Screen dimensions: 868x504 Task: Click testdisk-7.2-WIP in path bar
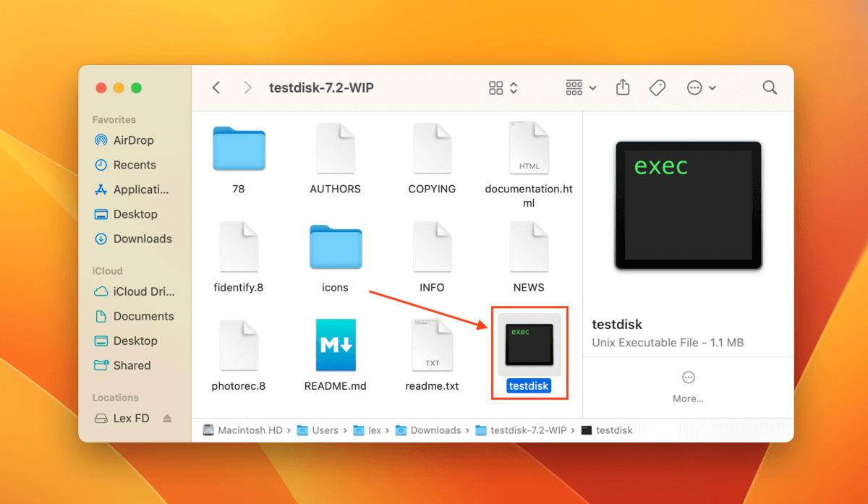522,430
